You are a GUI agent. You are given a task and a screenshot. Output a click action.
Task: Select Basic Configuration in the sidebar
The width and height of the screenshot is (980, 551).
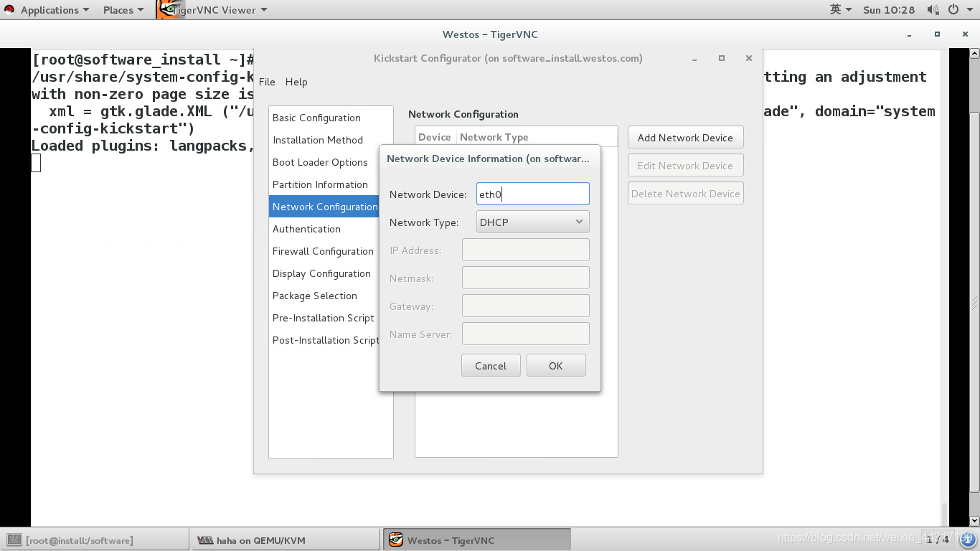pos(324,118)
